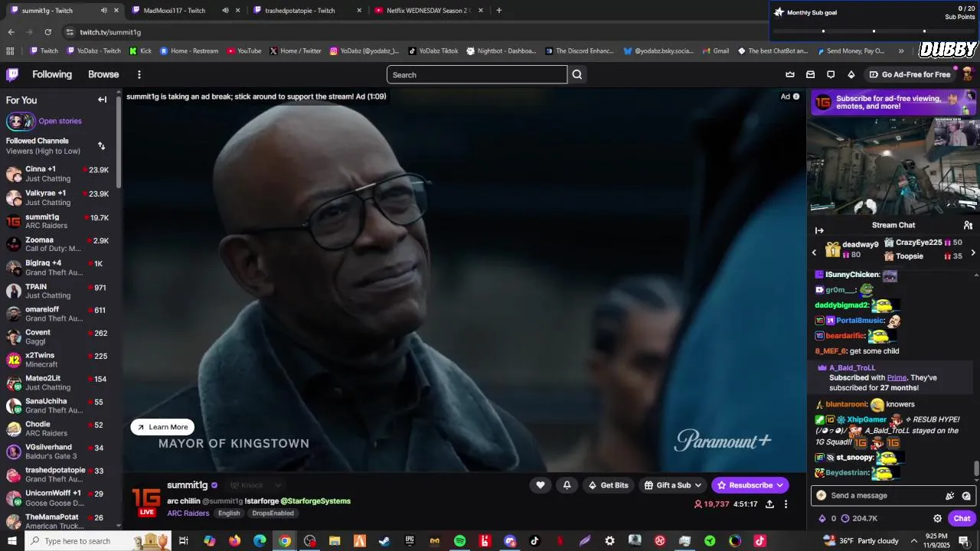Click the DropsEnabled tag

pos(273,514)
